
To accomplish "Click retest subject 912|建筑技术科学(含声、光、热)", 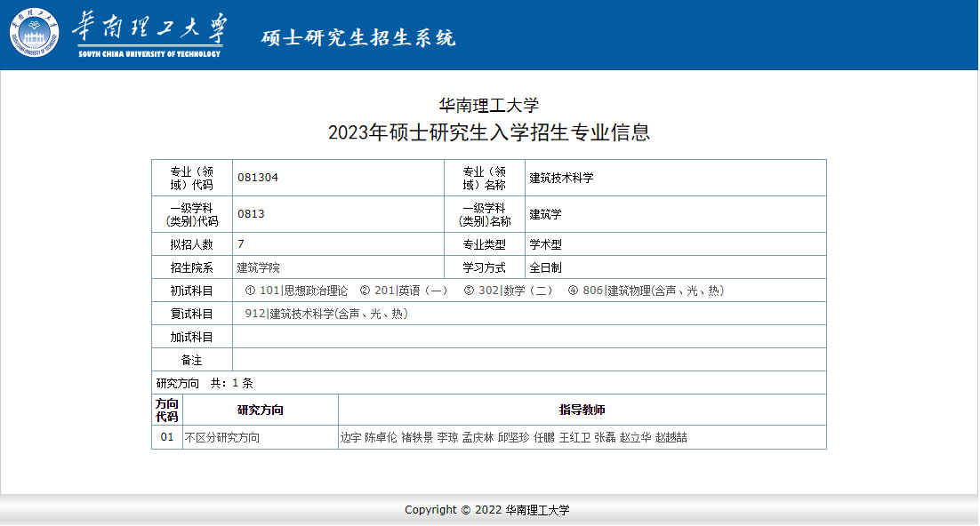I will [x=326, y=314].
